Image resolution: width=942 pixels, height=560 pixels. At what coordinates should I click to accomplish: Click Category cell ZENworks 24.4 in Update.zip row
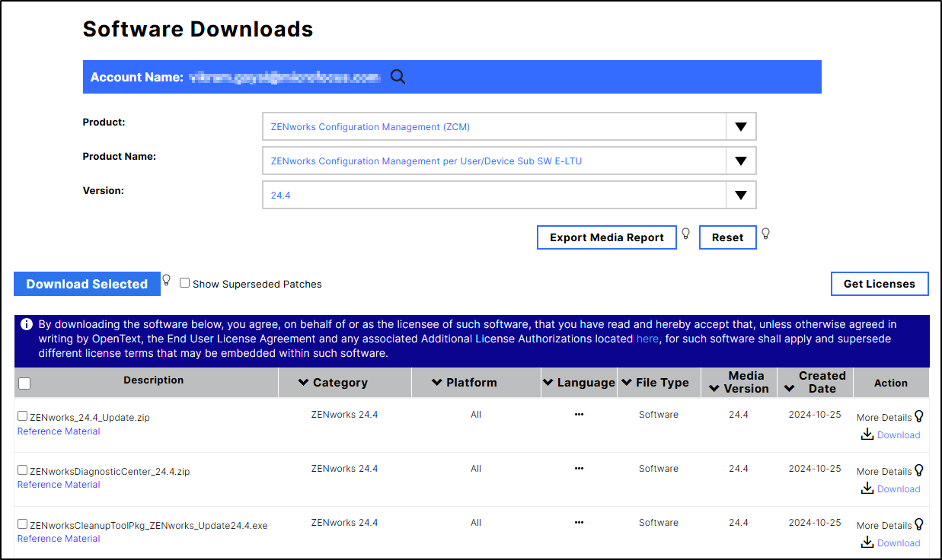click(x=344, y=415)
